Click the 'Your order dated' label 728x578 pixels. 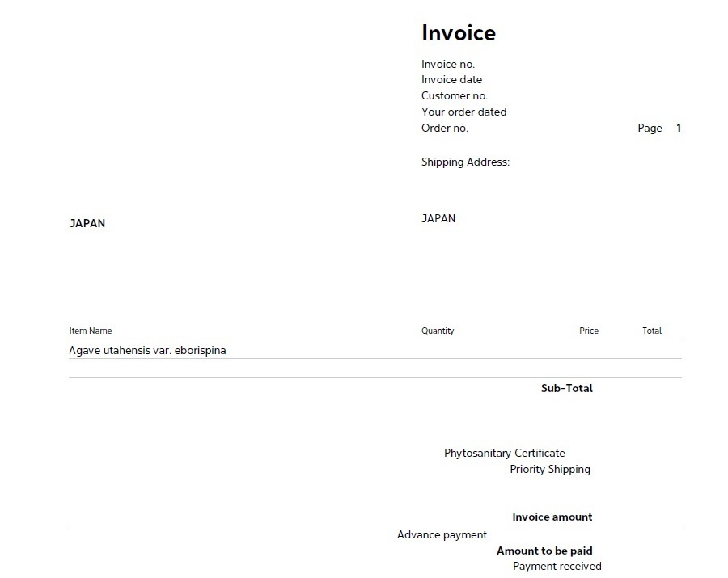coord(463,112)
